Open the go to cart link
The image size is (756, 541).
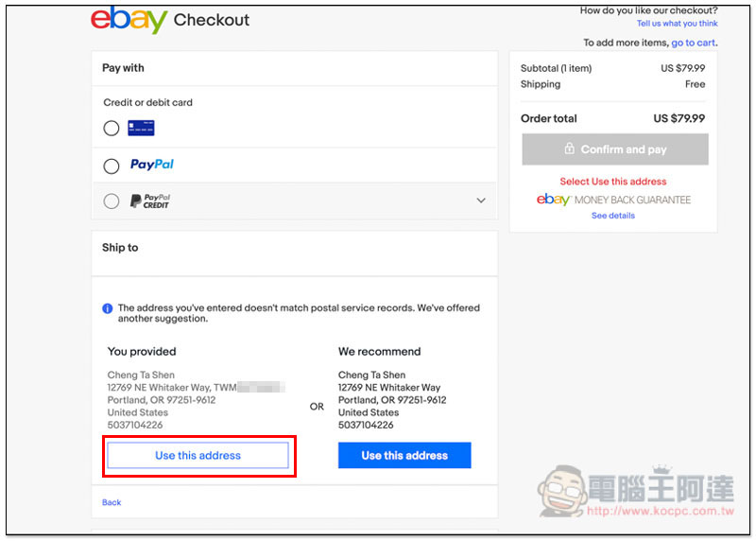pyautogui.click(x=693, y=43)
